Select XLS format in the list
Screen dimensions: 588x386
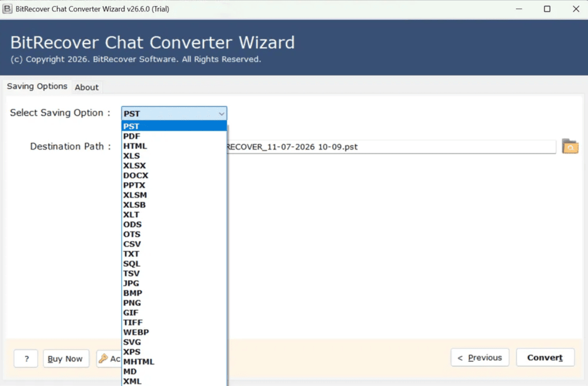coord(174,155)
